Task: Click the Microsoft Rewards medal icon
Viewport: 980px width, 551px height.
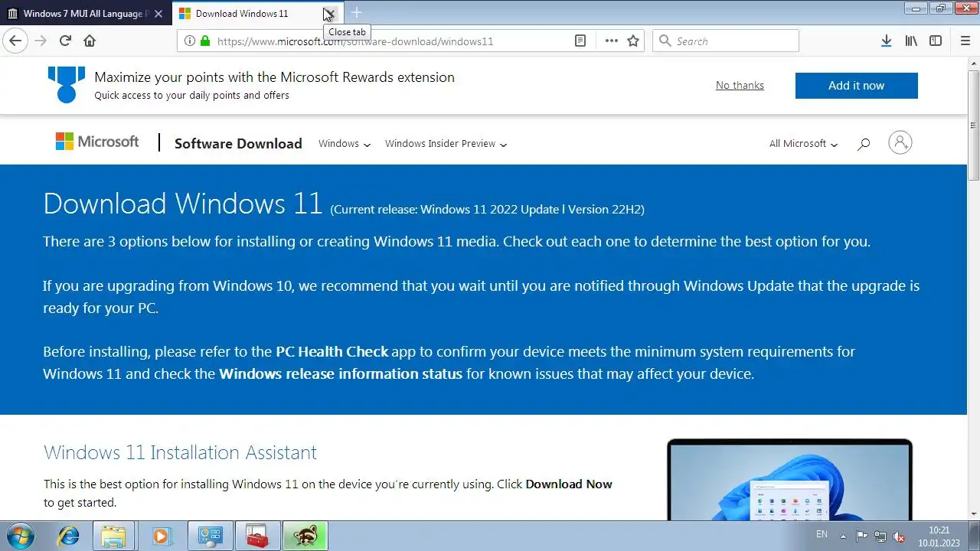Action: tap(66, 84)
